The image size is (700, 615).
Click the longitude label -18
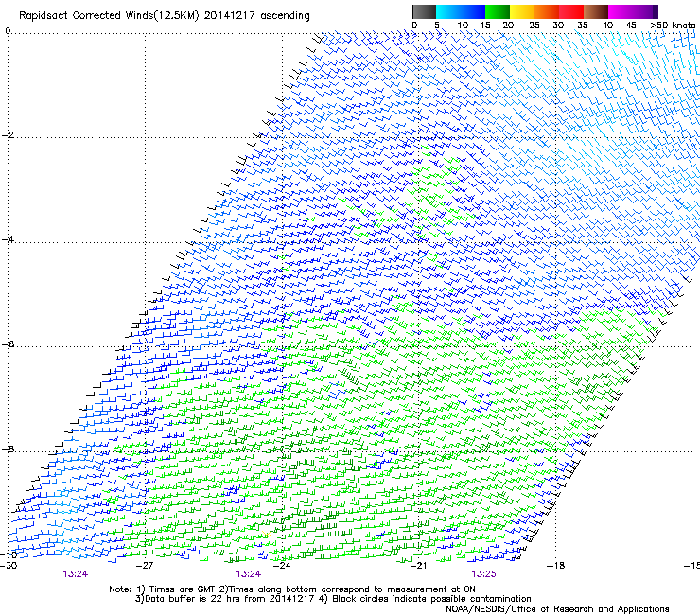pos(556,566)
